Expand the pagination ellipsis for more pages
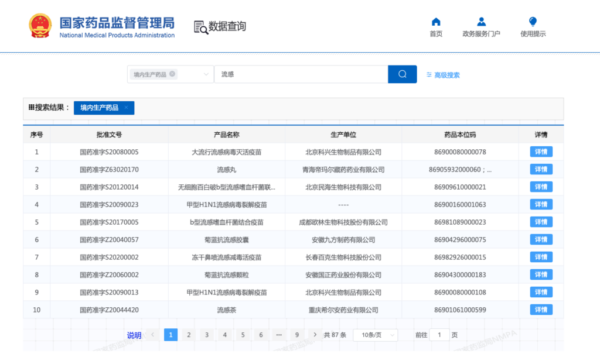The height and width of the screenshot is (364, 600). tap(279, 335)
